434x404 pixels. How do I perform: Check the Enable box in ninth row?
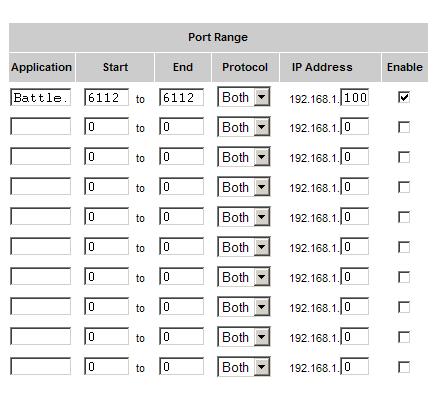pos(404,337)
